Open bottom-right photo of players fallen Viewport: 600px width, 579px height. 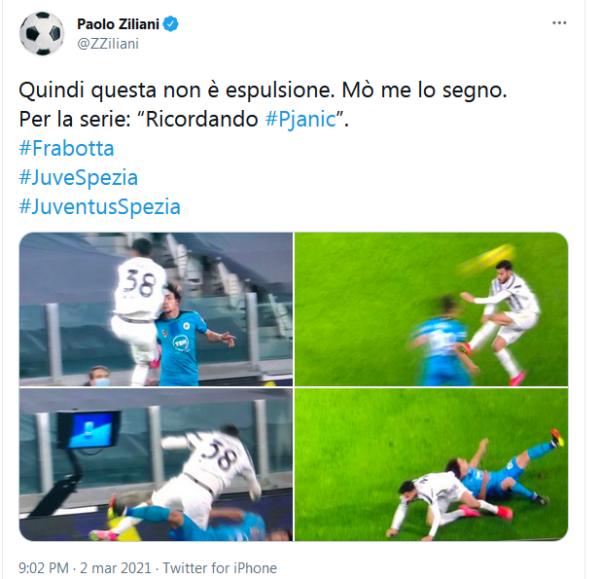coord(431,465)
